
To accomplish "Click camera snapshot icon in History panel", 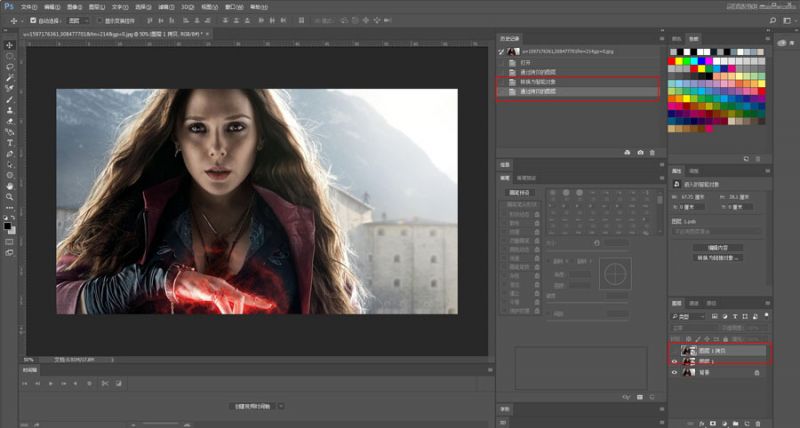I will pyautogui.click(x=640, y=152).
